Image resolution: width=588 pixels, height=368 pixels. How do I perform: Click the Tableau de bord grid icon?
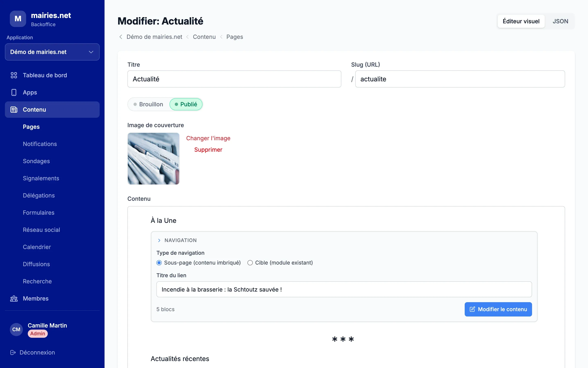14,75
